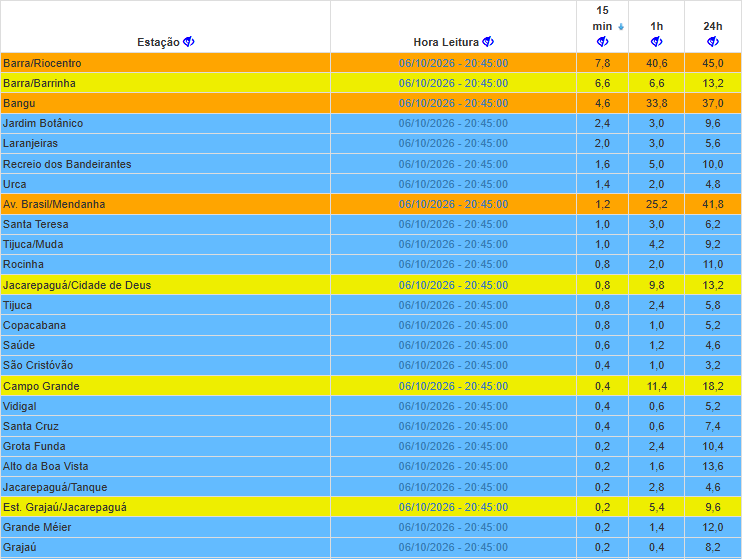Click Est. Grajaú/Jacarepaguá station name
Image resolution: width=742 pixels, height=559 pixels.
(65, 507)
